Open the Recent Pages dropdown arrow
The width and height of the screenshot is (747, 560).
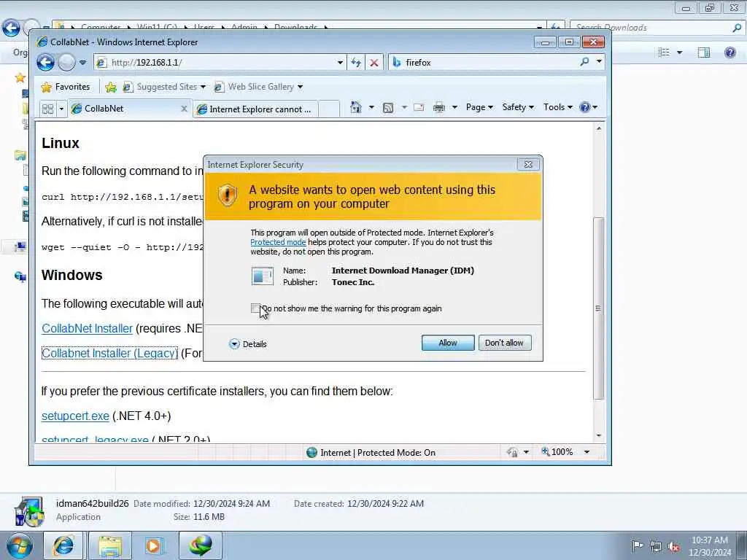click(x=83, y=63)
